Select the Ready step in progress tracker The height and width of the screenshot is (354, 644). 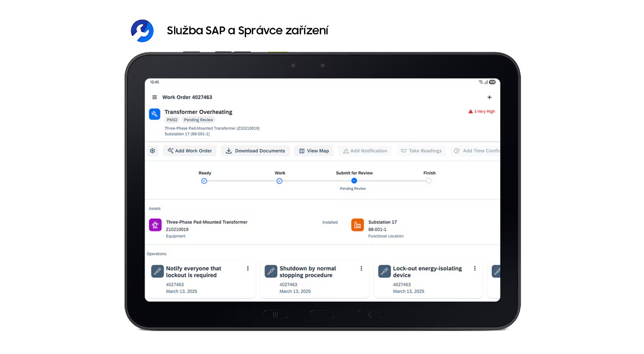(x=204, y=181)
